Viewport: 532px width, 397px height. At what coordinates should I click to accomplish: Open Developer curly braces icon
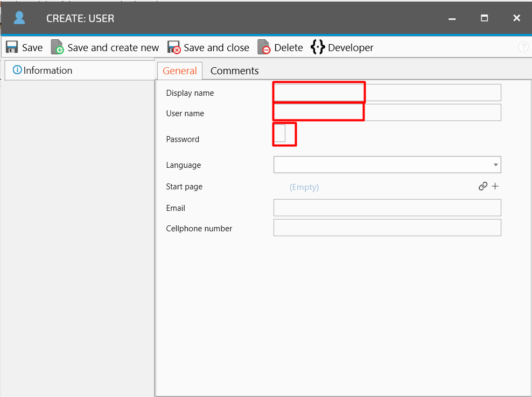318,47
